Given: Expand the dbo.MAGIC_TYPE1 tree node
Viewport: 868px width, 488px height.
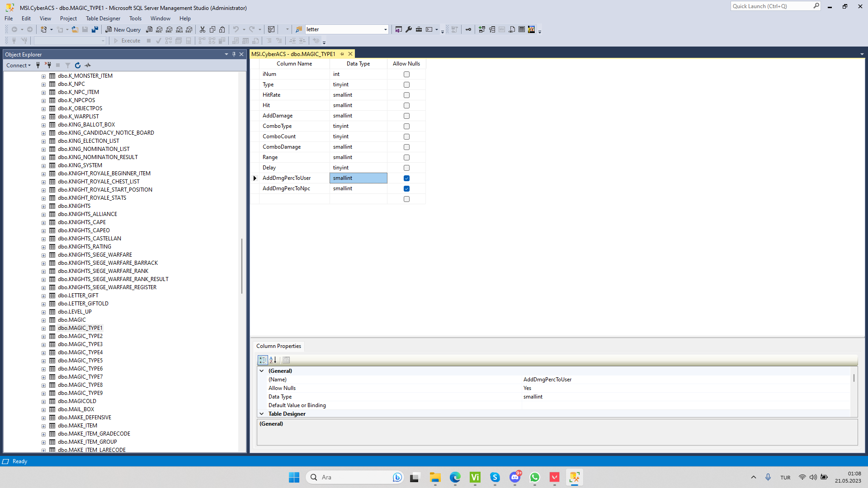Looking at the screenshot, I should click(x=44, y=328).
